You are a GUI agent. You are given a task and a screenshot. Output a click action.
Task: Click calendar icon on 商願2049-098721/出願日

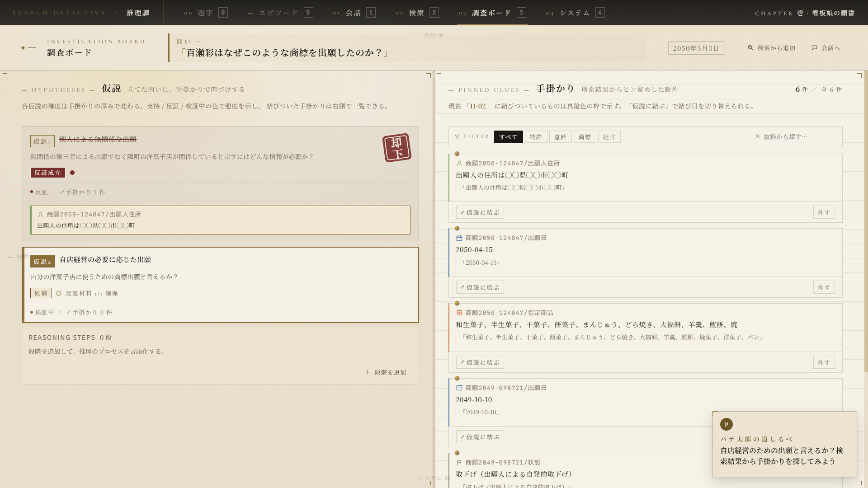[459, 388]
